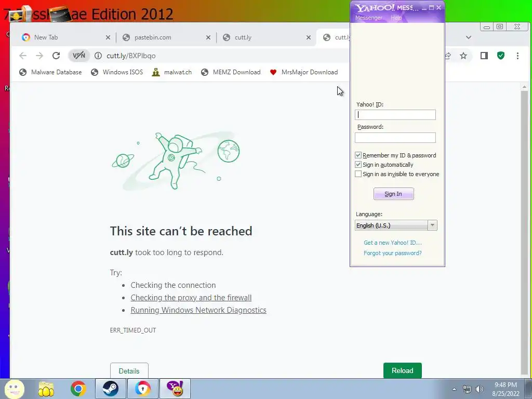Screen dimensions: 532x399
Task: Go back with the browser back arrow
Action: pos(23,56)
